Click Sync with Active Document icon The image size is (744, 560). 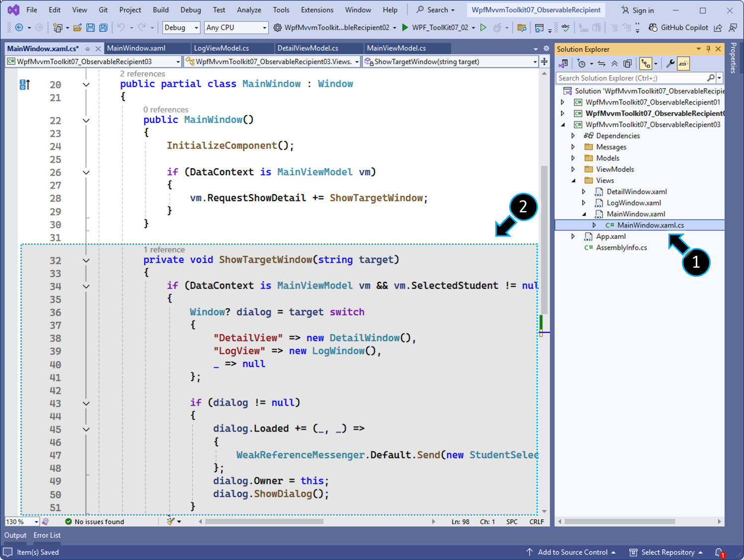pos(602,64)
